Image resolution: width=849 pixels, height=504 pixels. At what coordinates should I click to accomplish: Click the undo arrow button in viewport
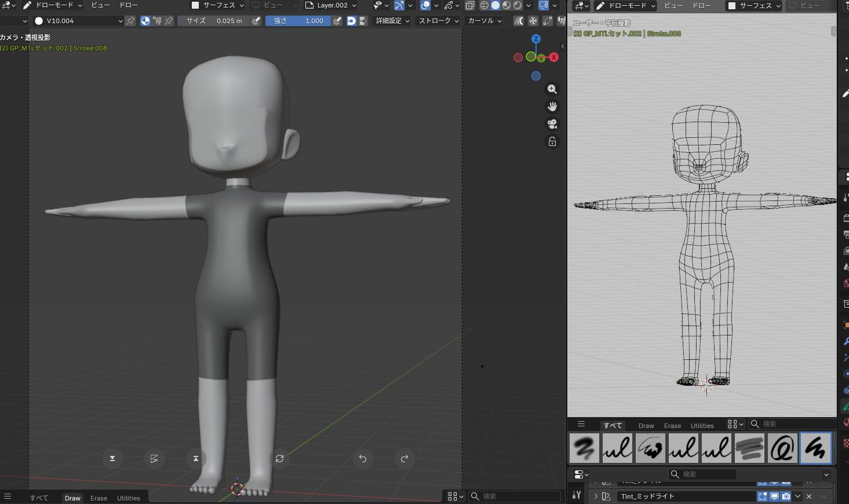363,459
